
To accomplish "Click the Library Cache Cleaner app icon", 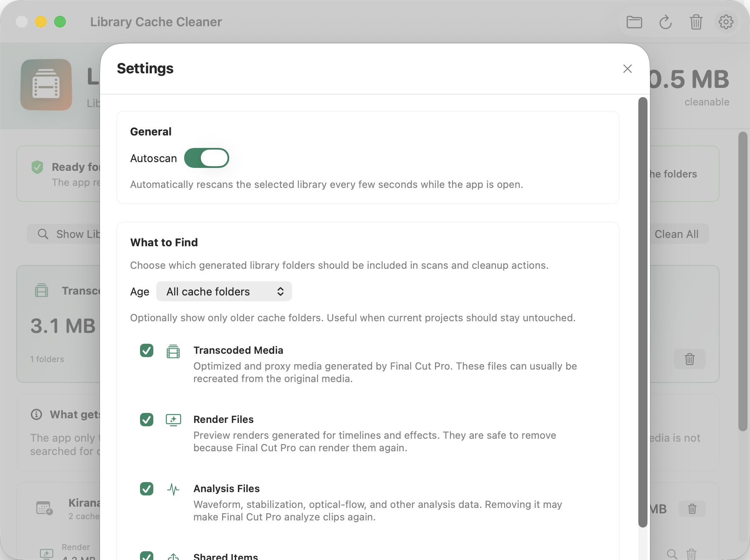I will [46, 85].
